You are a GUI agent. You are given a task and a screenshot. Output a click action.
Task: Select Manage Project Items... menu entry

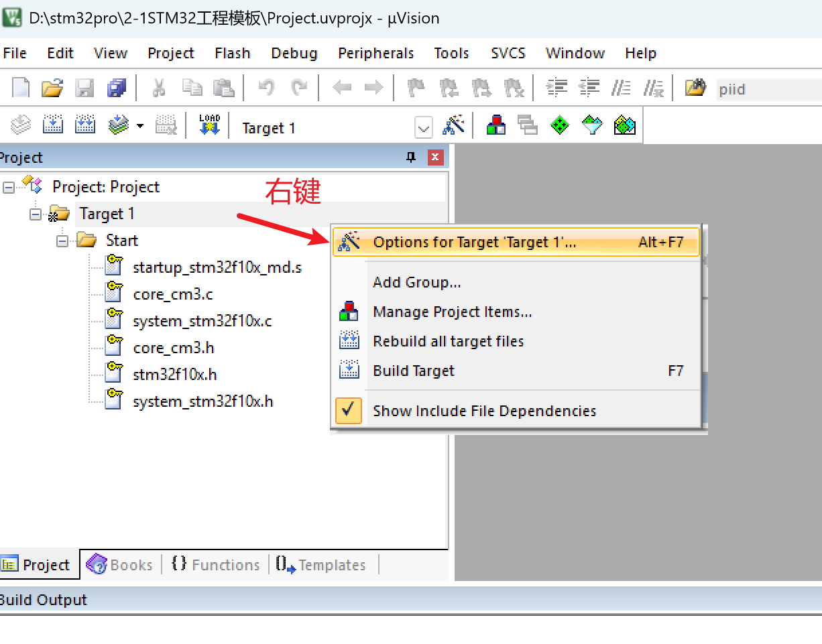coord(453,312)
